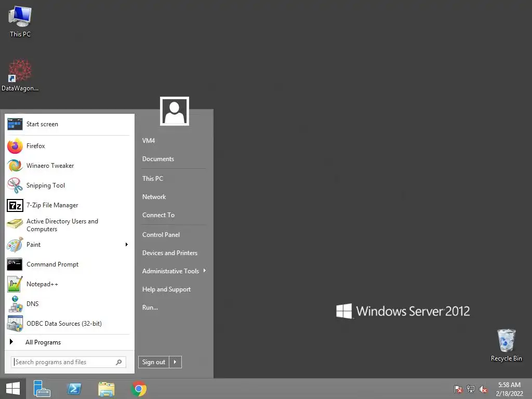This screenshot has width=532, height=399.
Task: Click the Snipping Tool label text
Action: (x=46, y=185)
